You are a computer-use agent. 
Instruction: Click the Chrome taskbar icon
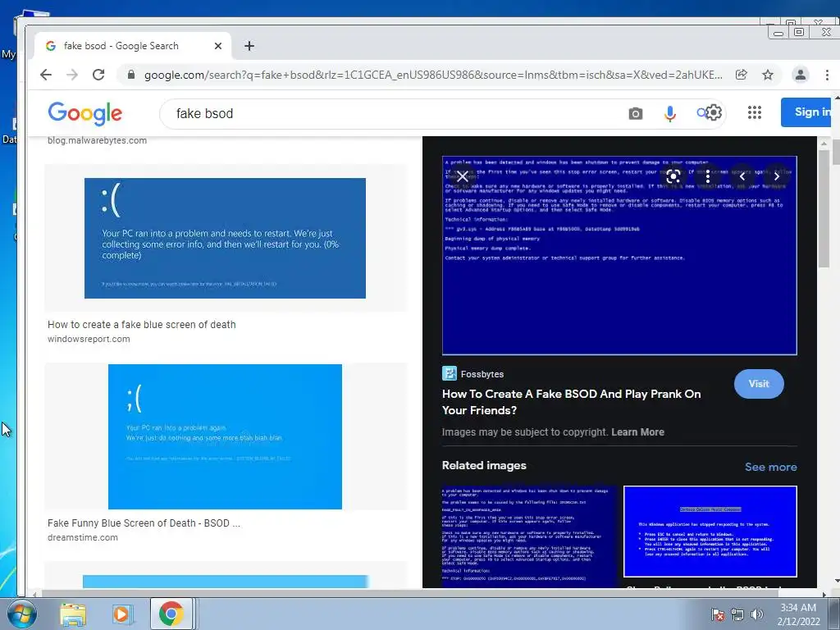171,614
